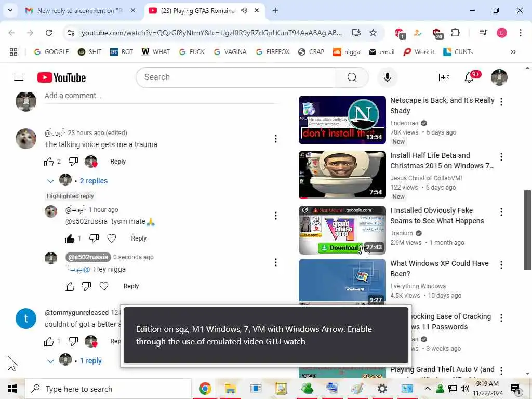Image resolution: width=532 pixels, height=399 pixels.
Task: Reply to the trauma comment
Action: pos(118,162)
